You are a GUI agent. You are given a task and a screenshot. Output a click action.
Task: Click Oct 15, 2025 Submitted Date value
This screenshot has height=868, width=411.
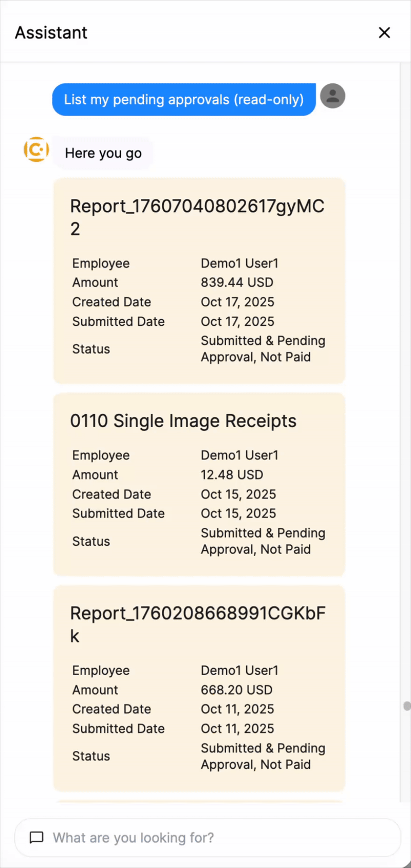coord(238,513)
